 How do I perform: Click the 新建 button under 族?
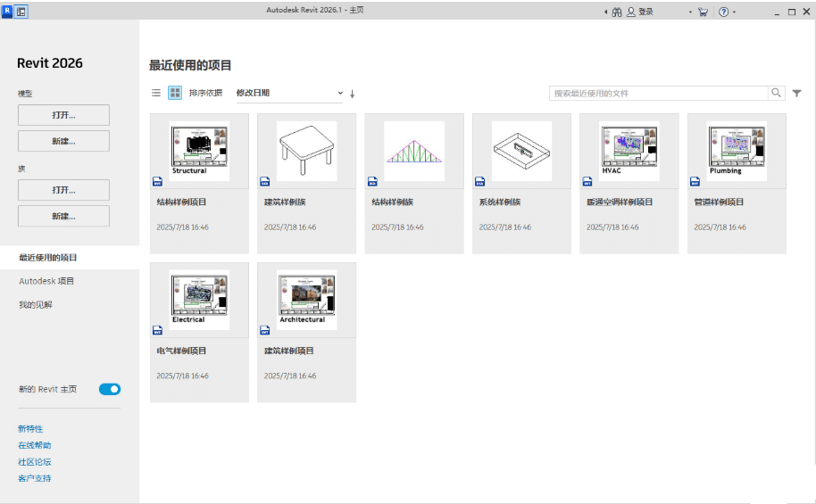(63, 216)
